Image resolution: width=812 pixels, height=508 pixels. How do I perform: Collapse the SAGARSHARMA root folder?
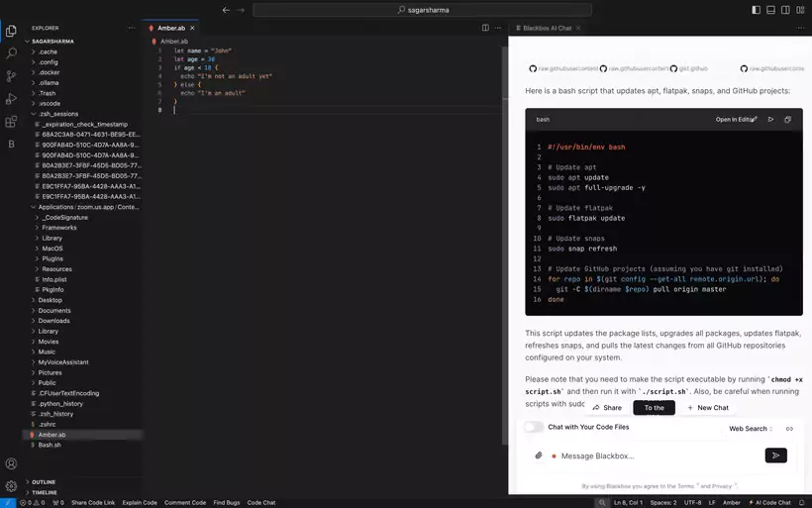click(x=81, y=42)
